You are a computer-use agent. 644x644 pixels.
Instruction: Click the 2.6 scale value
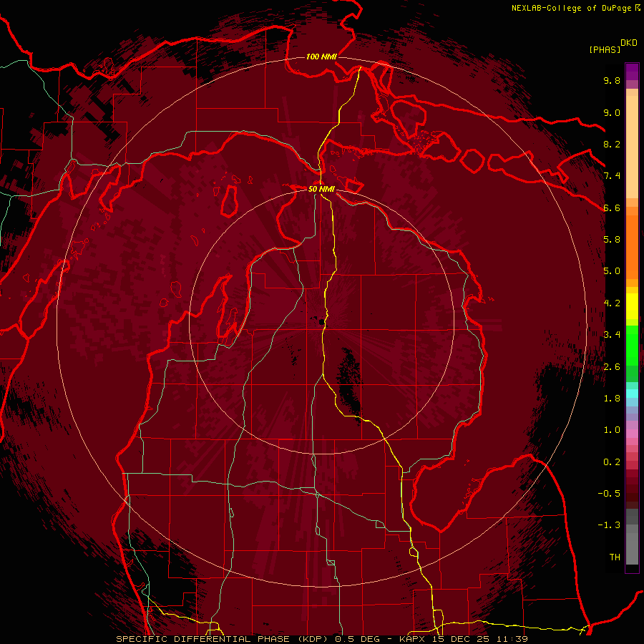[612, 367]
